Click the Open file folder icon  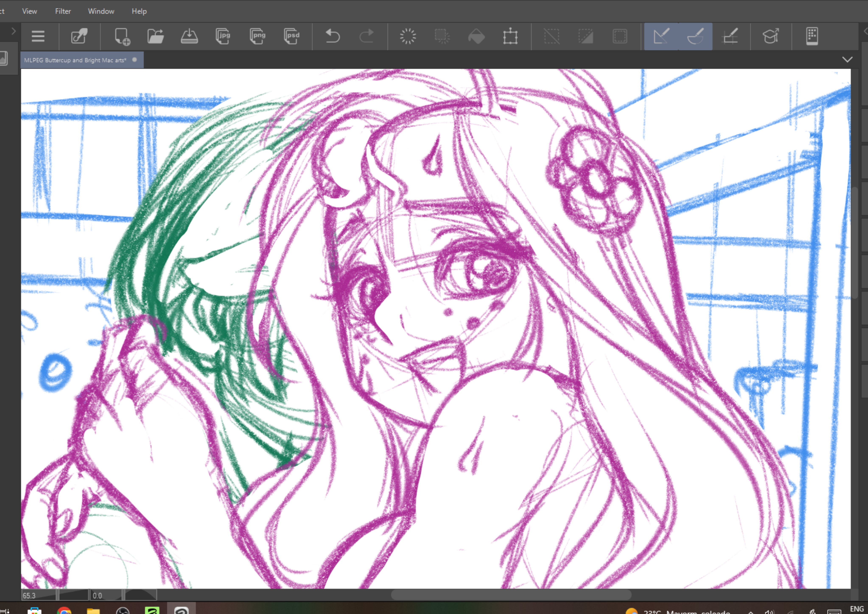click(x=155, y=36)
